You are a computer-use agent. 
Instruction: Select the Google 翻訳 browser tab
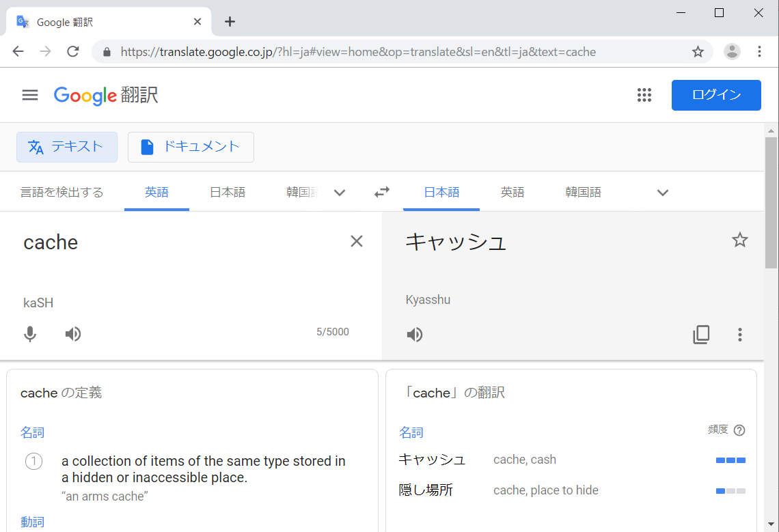click(x=108, y=22)
